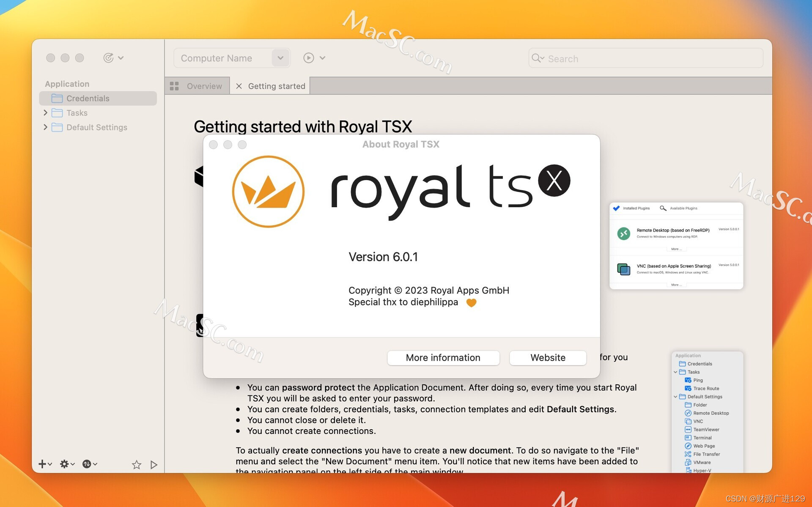Click the TeamViewer icon in thumbnail

[x=688, y=430]
